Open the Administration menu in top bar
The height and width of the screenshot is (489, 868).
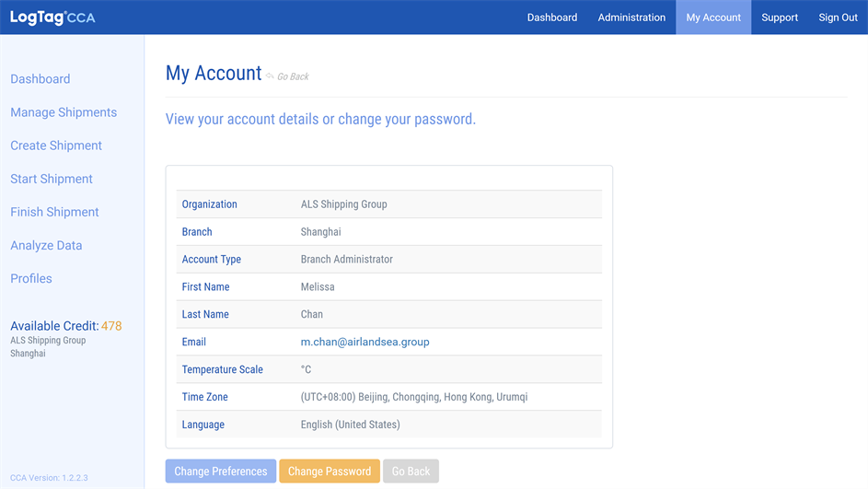pos(631,17)
